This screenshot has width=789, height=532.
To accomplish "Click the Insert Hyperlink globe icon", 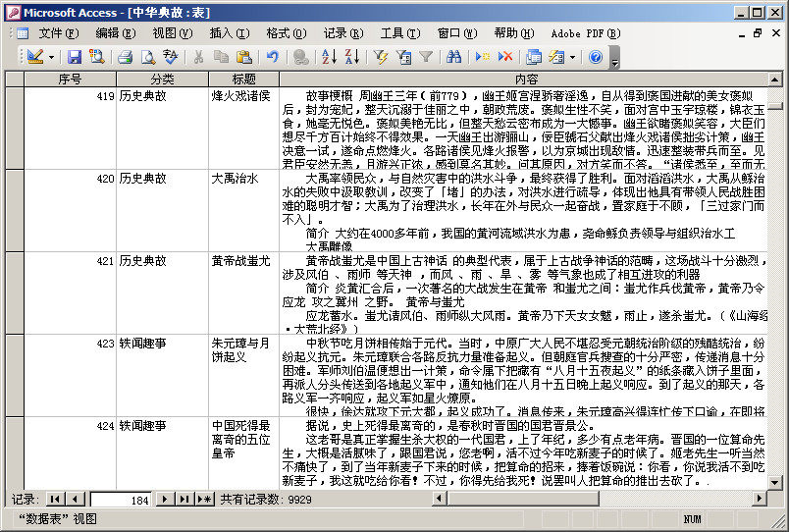I will click(300, 57).
